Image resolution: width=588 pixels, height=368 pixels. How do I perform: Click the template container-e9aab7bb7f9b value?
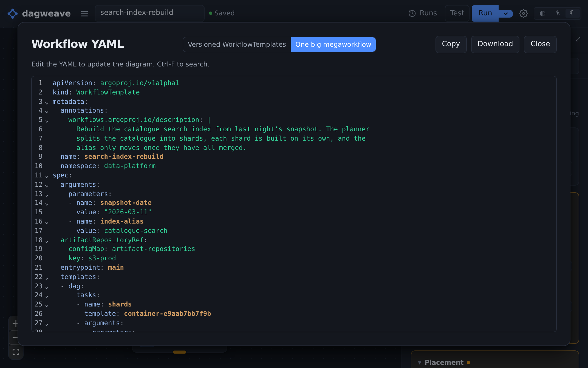[168, 314]
